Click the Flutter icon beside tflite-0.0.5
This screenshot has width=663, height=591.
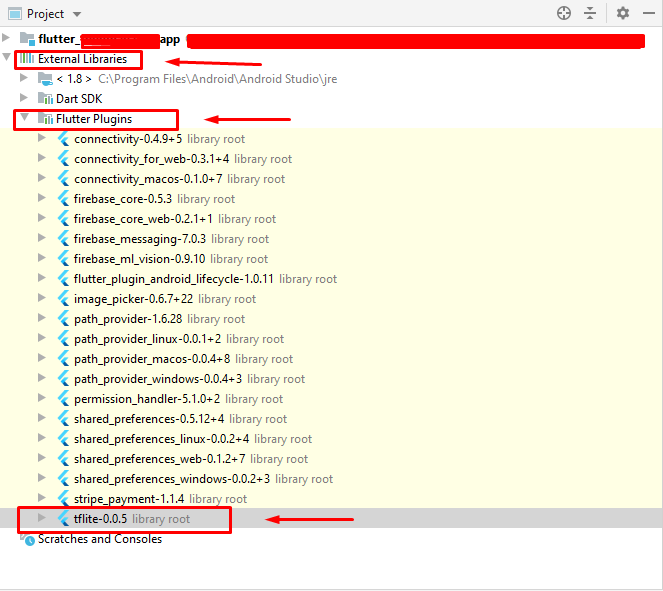click(x=63, y=519)
